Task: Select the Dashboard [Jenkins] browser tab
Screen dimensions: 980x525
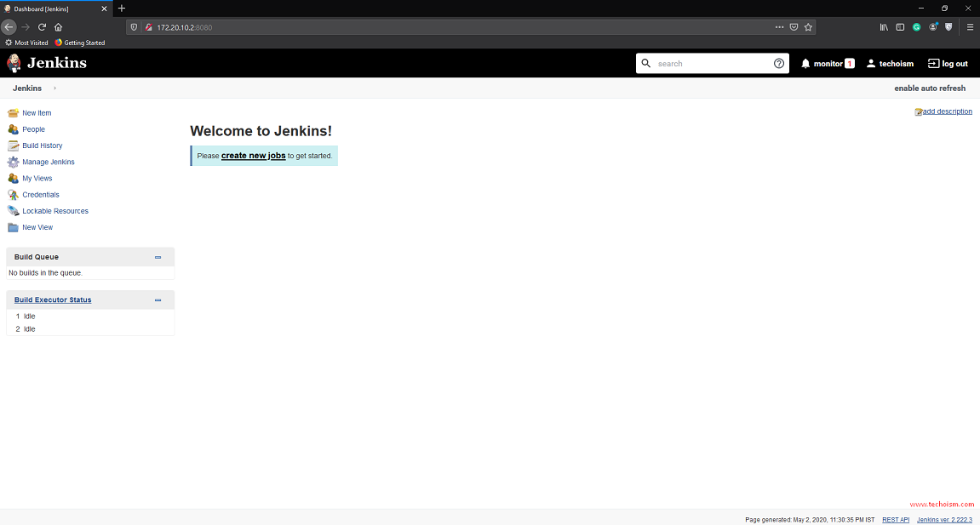Action: click(56, 9)
